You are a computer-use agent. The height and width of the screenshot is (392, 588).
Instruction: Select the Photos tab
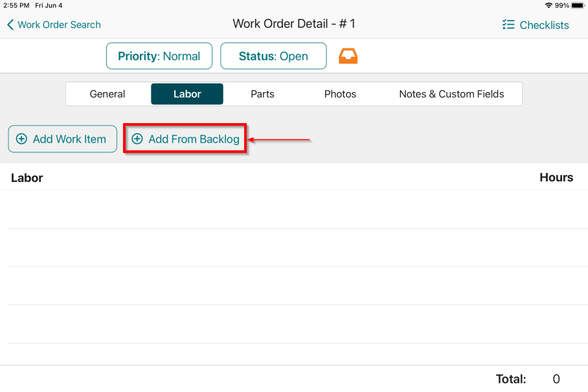pos(340,94)
